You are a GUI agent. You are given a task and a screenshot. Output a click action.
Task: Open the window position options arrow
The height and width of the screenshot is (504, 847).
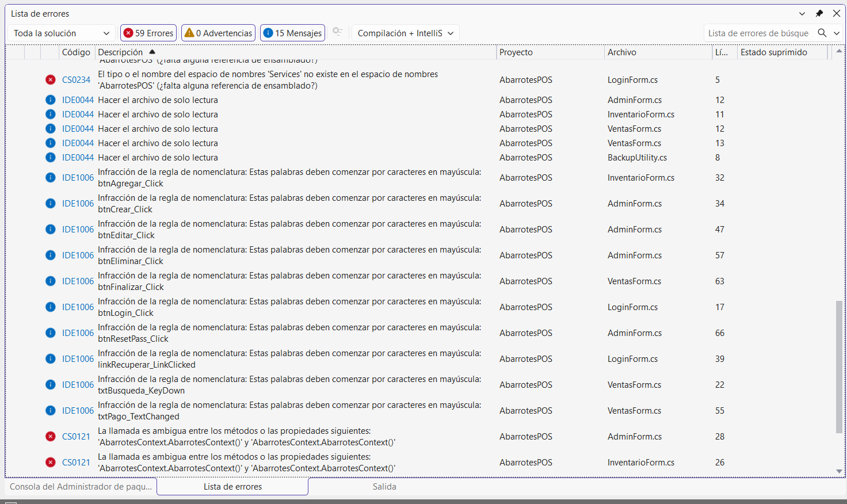[802, 14]
